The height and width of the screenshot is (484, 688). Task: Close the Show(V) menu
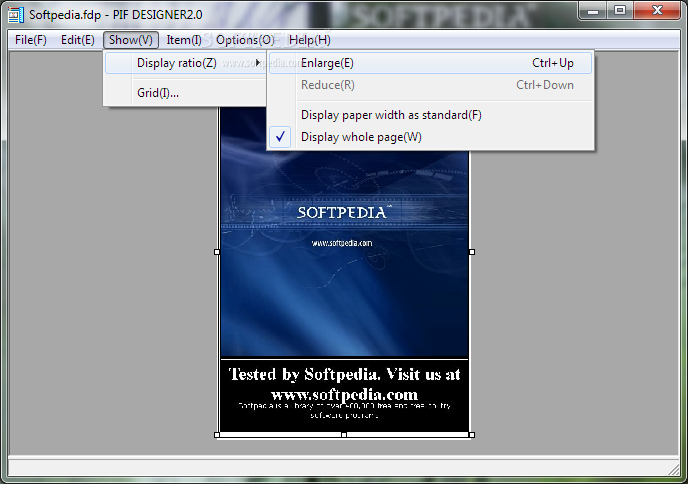coord(131,40)
